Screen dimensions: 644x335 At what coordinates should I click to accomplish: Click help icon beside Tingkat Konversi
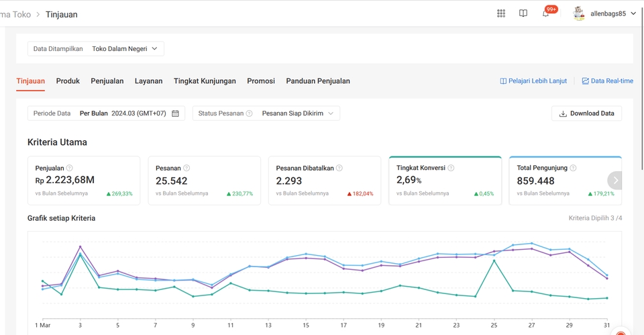click(451, 168)
